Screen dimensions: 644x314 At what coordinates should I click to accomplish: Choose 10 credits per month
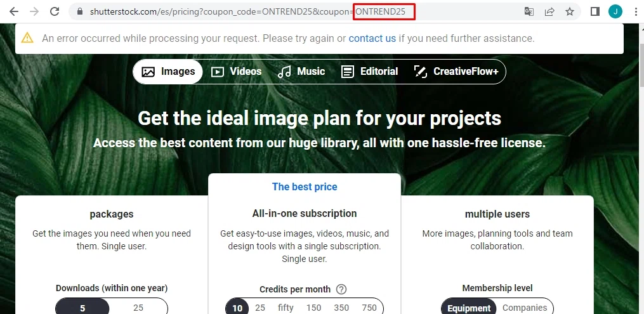tap(237, 308)
